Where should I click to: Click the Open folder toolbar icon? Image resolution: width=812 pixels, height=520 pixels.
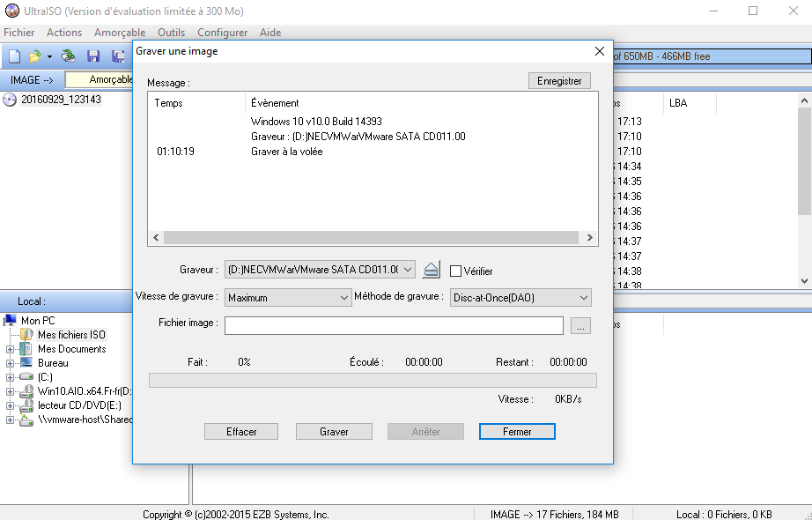(34, 56)
